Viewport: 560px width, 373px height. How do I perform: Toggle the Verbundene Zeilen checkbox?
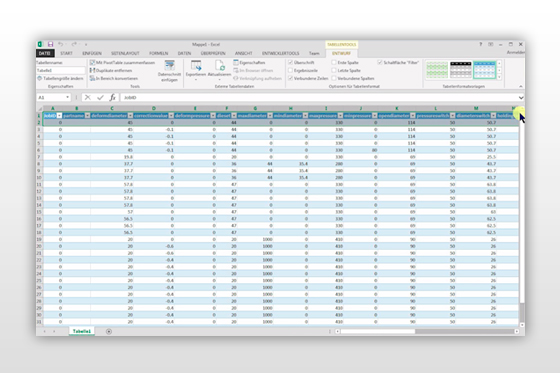290,78
